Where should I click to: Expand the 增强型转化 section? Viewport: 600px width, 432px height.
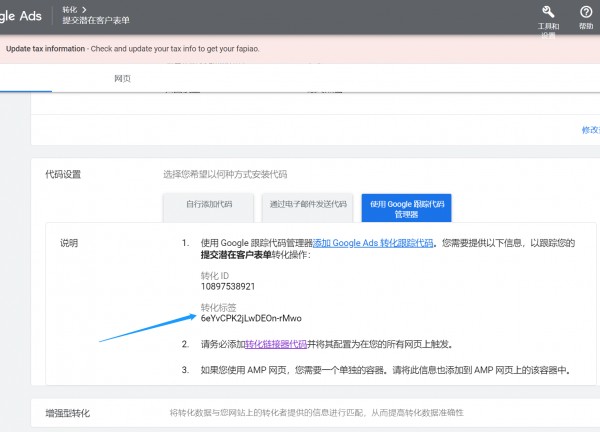[x=315, y=413]
